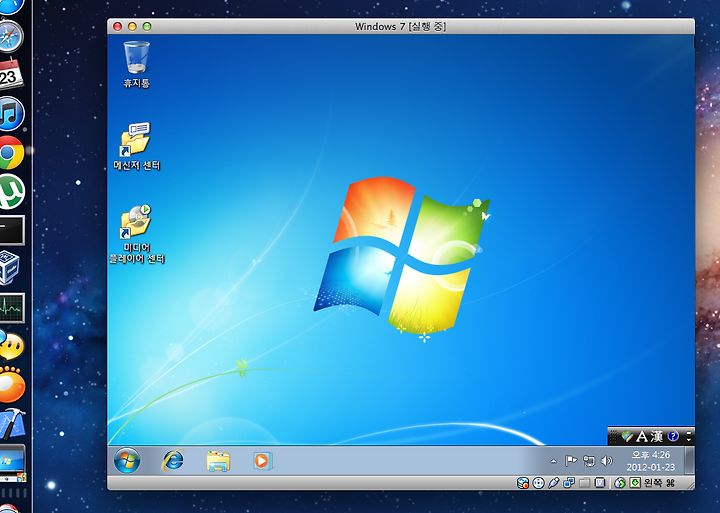Select the 휴지통 recycle bin icon
Screen dimensions: 720x513
[x=136, y=64]
